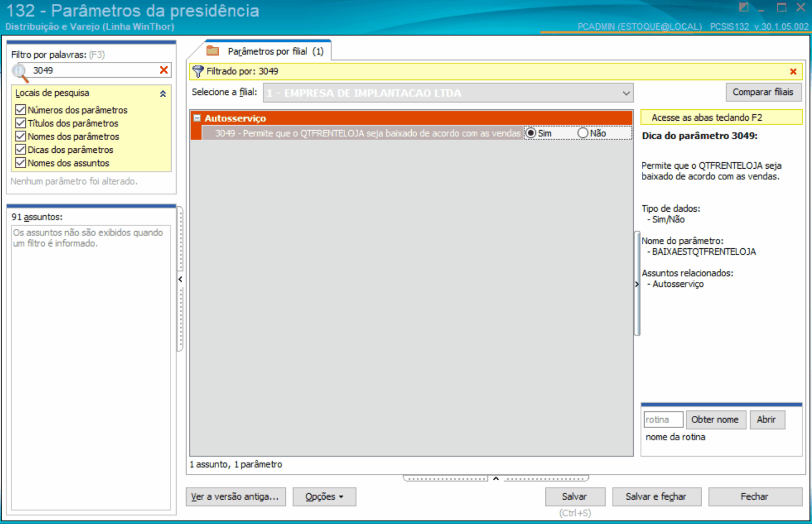812x524 pixels.
Task: Click Salvar e fechar button
Action: pyautogui.click(x=656, y=496)
